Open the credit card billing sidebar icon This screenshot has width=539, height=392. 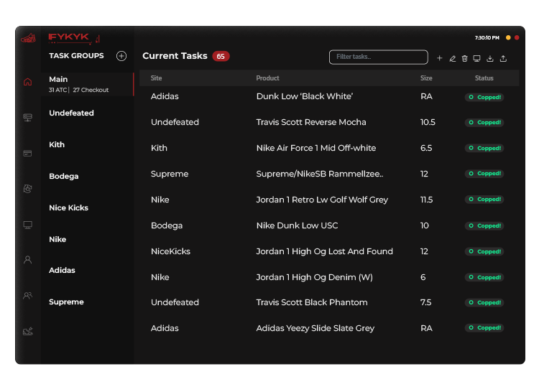point(27,153)
